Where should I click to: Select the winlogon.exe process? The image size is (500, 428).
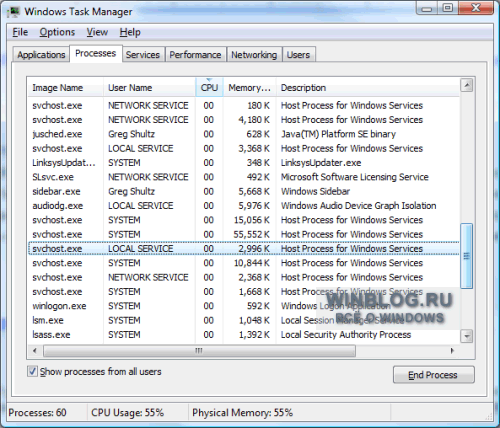pyautogui.click(x=243, y=306)
